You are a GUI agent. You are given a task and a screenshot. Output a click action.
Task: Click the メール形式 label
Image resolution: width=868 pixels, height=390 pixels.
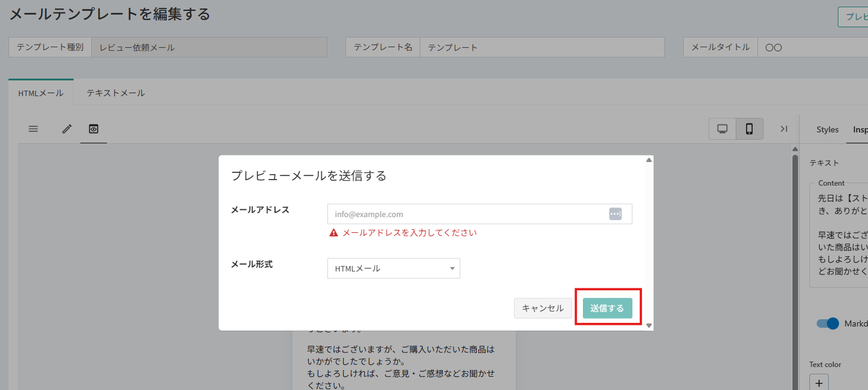252,264
